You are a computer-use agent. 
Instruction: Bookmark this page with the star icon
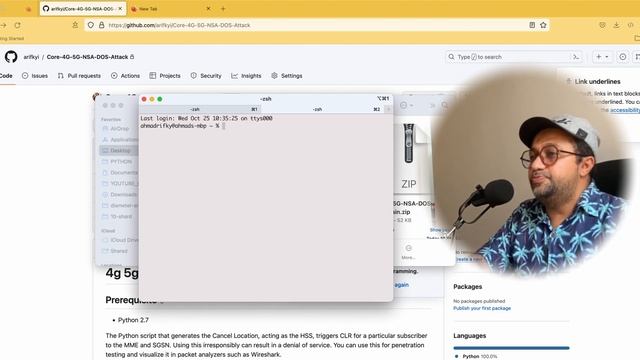(x=543, y=25)
